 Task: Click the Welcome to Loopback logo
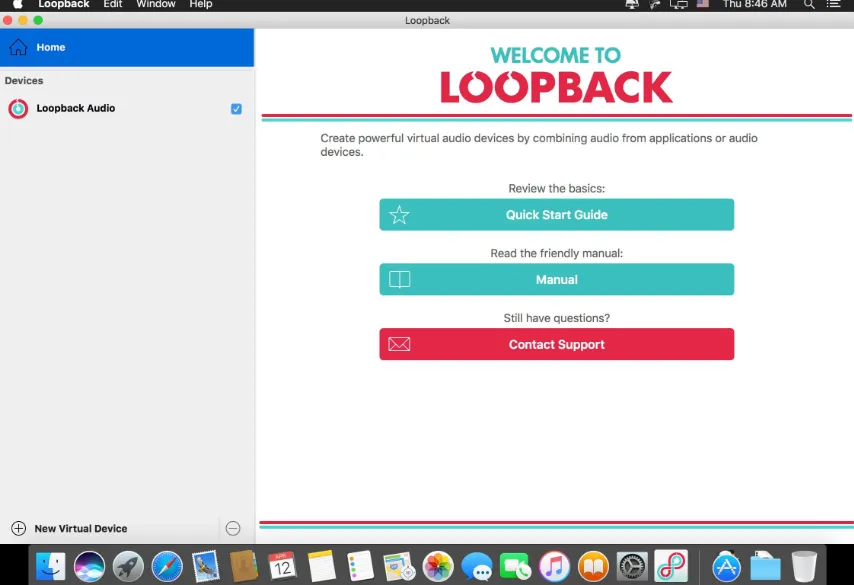(x=556, y=75)
